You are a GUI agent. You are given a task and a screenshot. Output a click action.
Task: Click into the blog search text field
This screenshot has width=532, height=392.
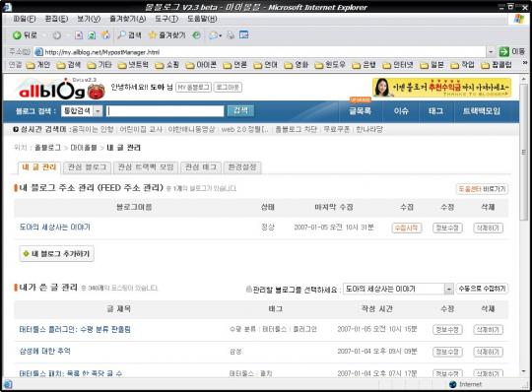coord(166,111)
